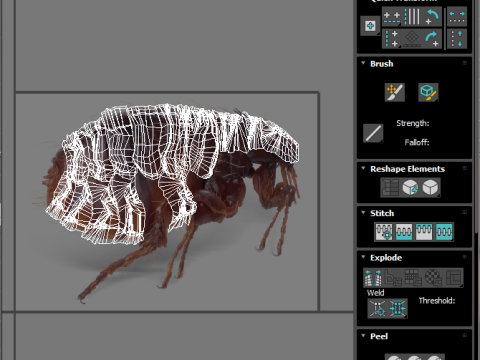Screen dimensions: 480x360
Task: Click the Falloff: label
Action: (x=417, y=142)
